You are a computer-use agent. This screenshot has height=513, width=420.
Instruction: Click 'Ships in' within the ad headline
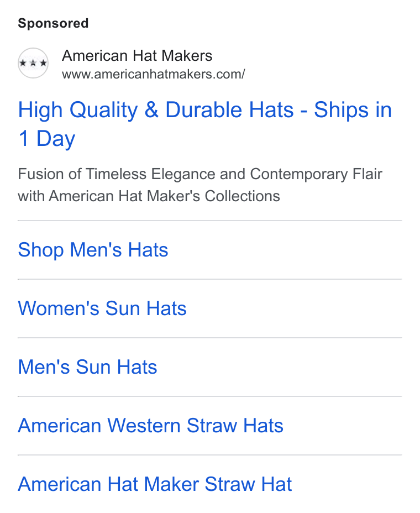[353, 109]
